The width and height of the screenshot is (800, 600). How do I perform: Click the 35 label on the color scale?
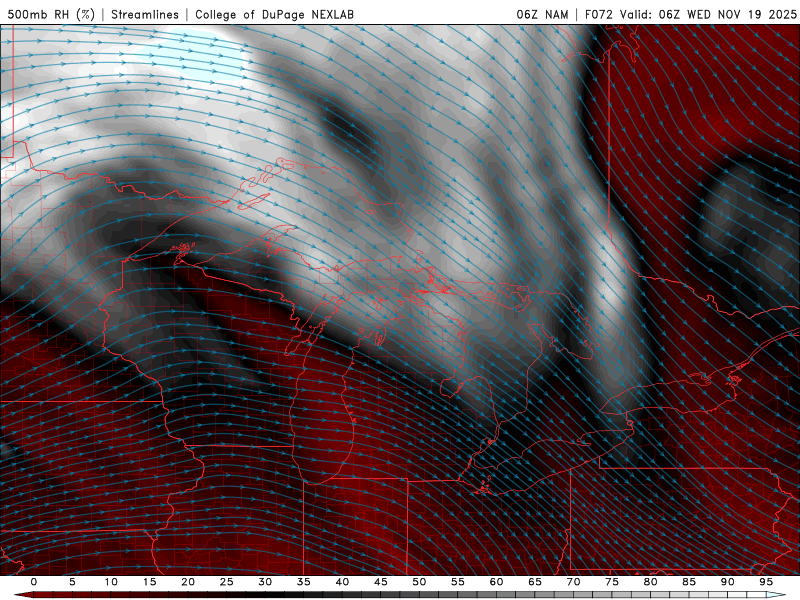304,582
